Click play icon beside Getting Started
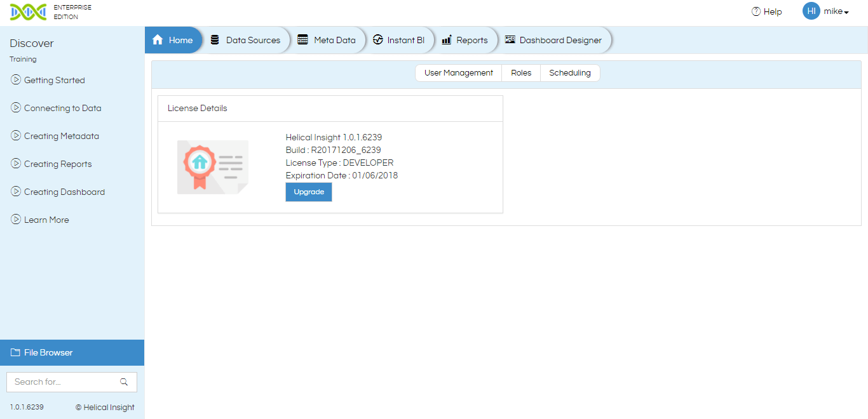 (16, 80)
